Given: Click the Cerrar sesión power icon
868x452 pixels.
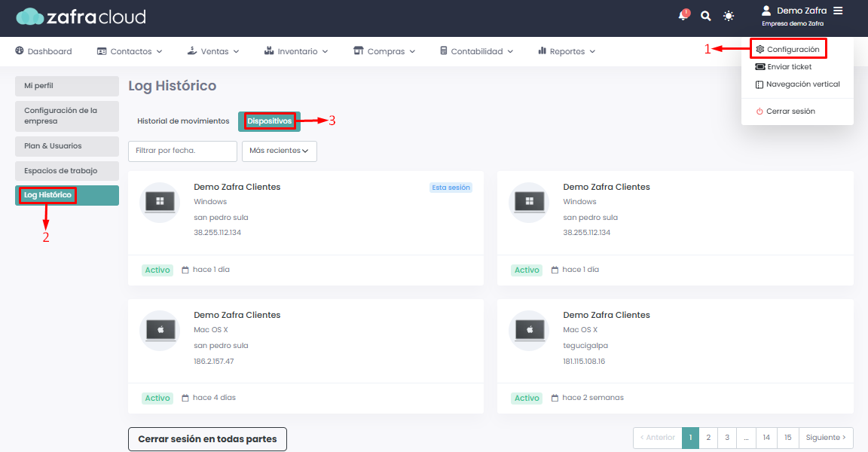Looking at the screenshot, I should [759, 111].
